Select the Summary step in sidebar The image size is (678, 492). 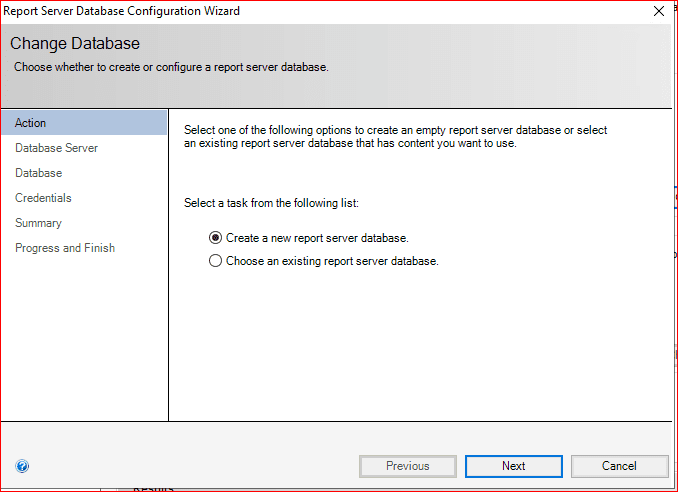click(x=38, y=223)
